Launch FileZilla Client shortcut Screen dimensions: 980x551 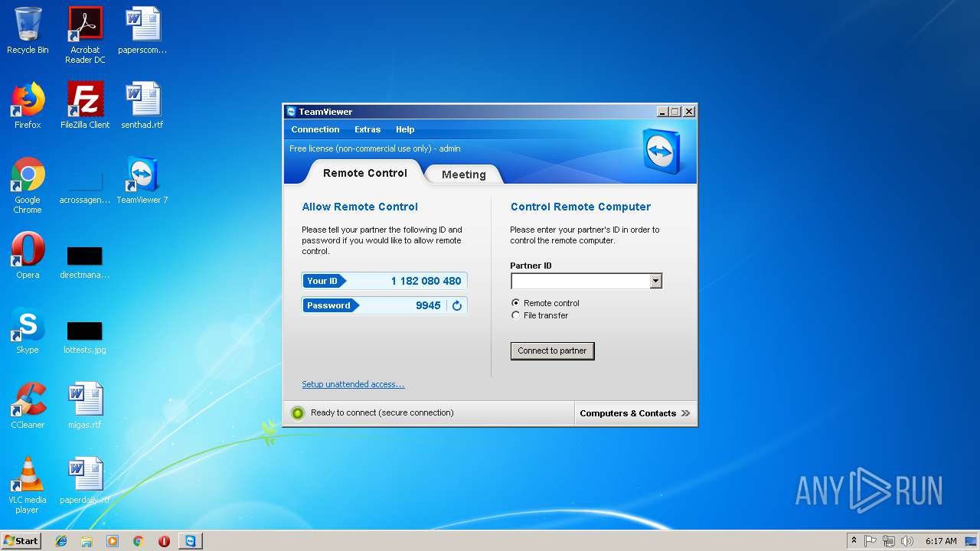click(x=85, y=106)
